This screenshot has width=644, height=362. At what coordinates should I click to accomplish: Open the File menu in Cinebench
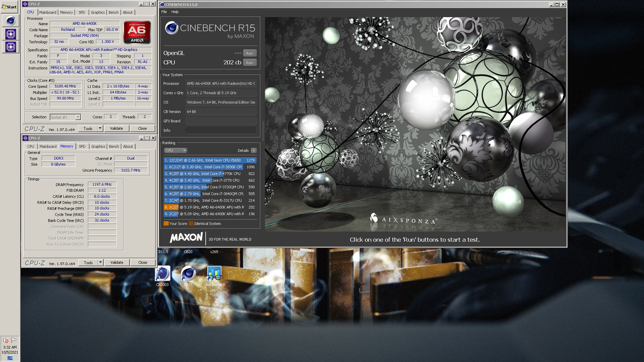pyautogui.click(x=164, y=12)
